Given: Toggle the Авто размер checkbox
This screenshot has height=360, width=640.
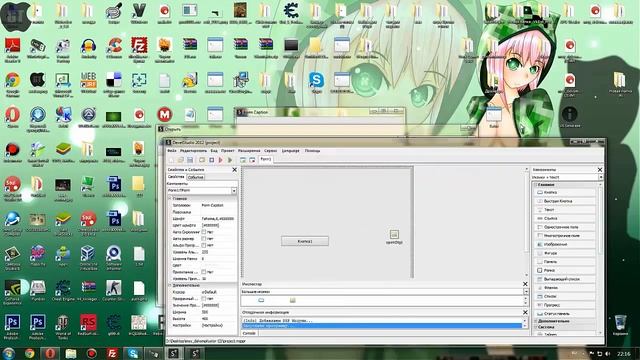Looking at the screenshot, I should pos(204,238).
